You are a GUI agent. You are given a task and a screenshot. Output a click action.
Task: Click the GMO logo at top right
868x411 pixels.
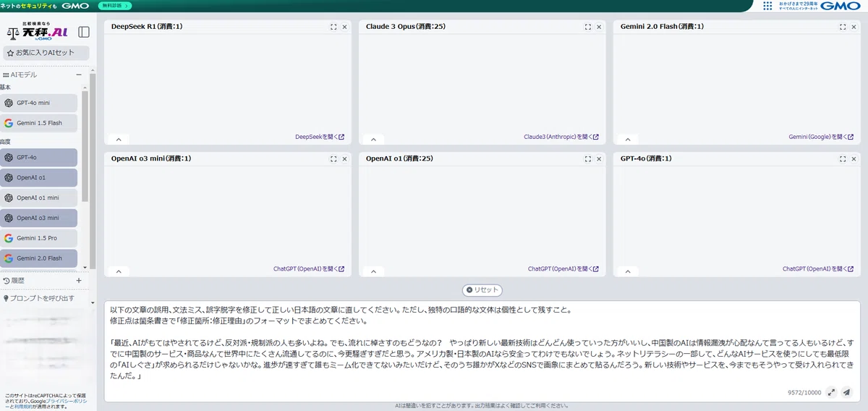click(842, 6)
